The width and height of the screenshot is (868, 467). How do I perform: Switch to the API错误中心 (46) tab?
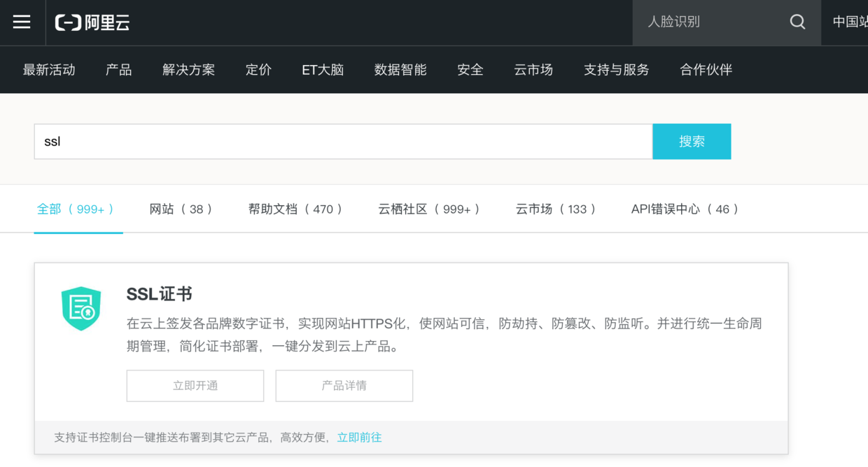point(685,209)
